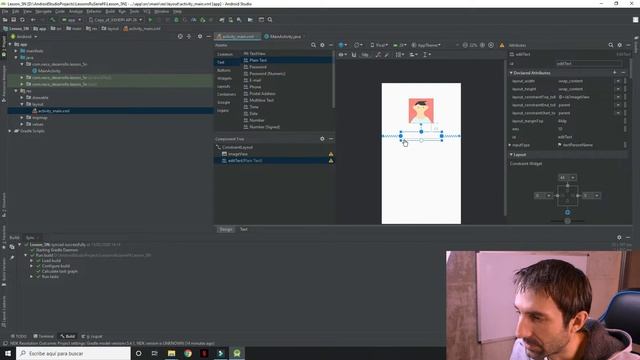Toggle the magnet autoconnect icon in design toolbar
Screen dimensions: 640x360
(x=354, y=55)
